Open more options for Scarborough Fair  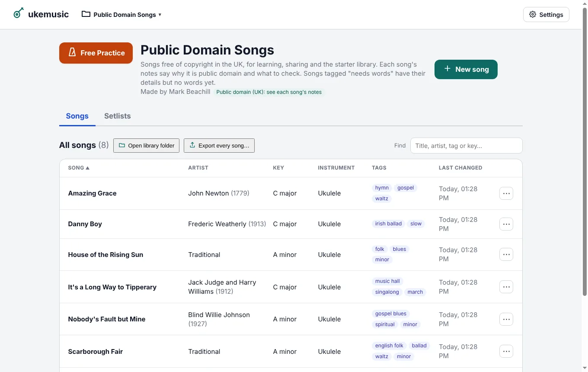pyautogui.click(x=506, y=351)
